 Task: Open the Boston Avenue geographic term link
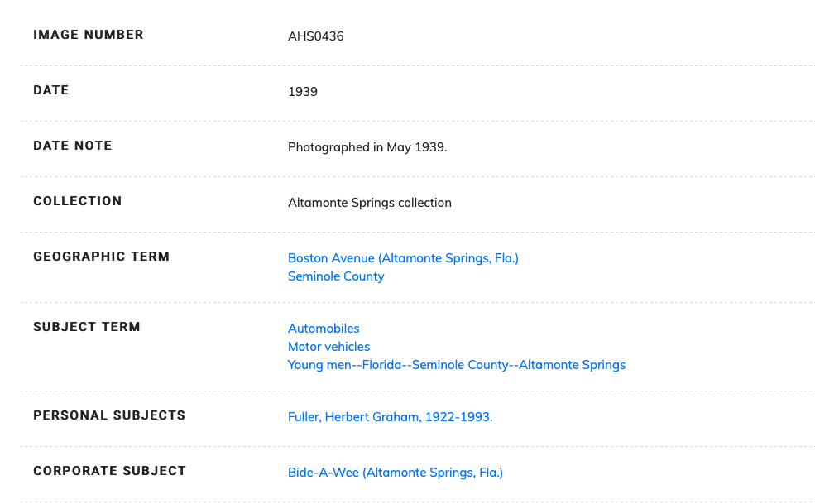click(403, 258)
